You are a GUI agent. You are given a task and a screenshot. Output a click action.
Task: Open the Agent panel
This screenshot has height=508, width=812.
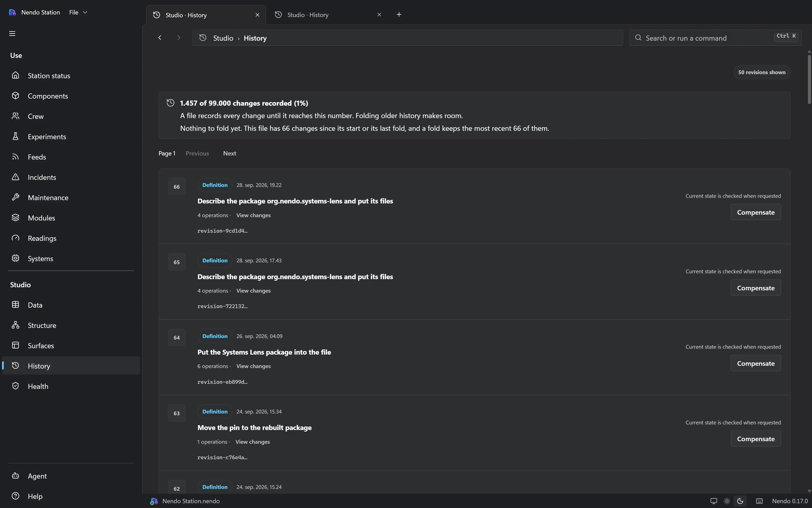pos(71,476)
